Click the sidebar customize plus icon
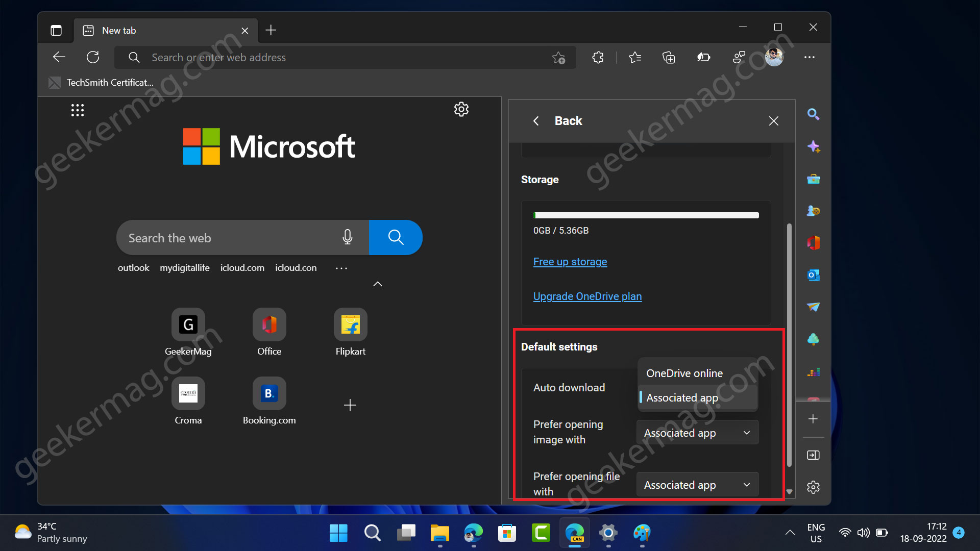This screenshot has width=980, height=551. [x=813, y=418]
